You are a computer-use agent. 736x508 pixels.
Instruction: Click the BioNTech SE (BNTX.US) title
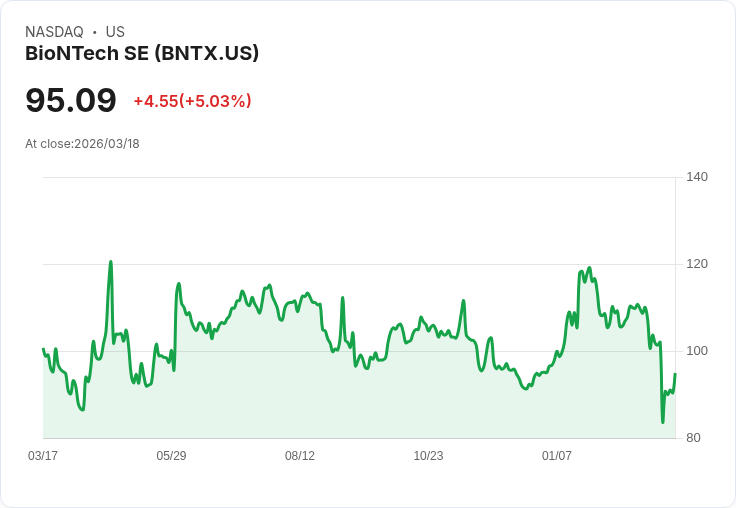[x=142, y=54]
